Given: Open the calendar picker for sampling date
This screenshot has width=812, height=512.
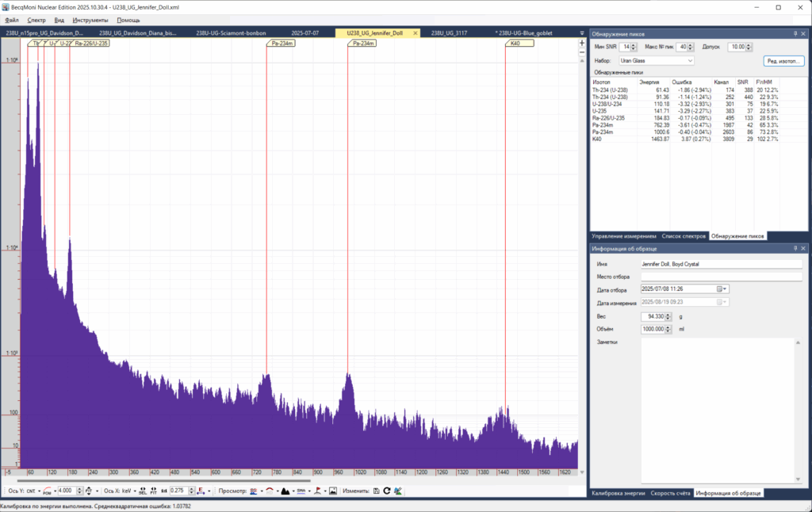Looking at the screenshot, I should pyautogui.click(x=722, y=289).
